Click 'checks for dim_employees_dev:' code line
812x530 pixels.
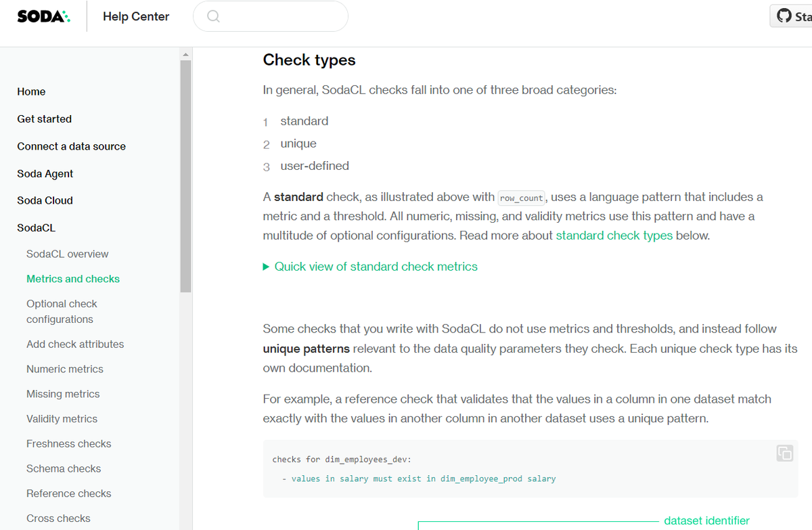coord(342,460)
